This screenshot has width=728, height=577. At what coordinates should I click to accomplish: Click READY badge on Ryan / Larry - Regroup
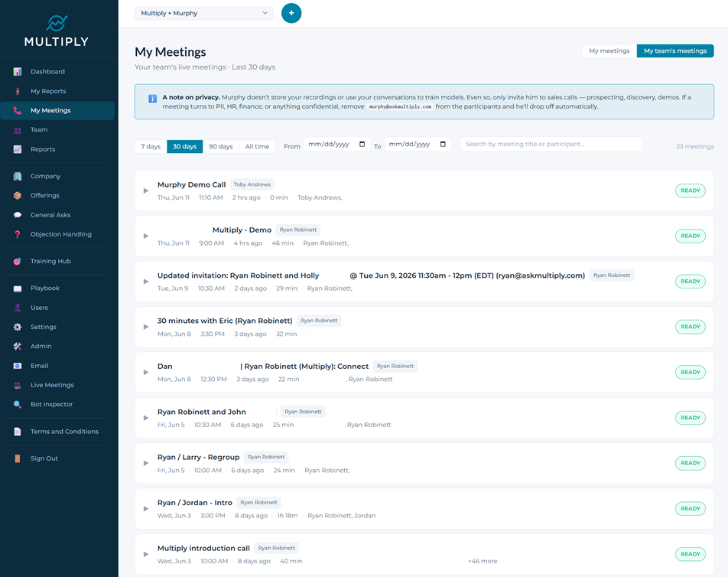691,463
